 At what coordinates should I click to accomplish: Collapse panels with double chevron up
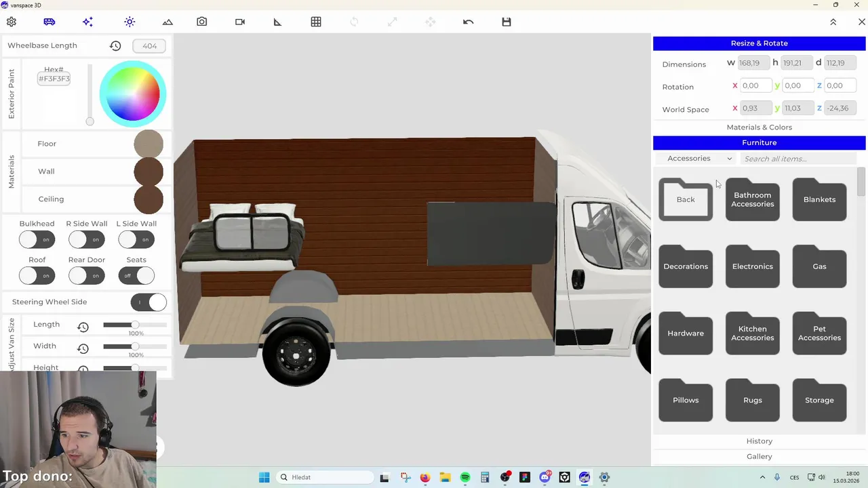pos(833,22)
